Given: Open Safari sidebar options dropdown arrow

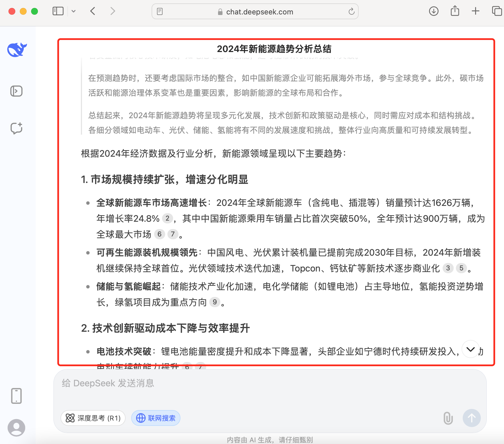Looking at the screenshot, I should (74, 11).
